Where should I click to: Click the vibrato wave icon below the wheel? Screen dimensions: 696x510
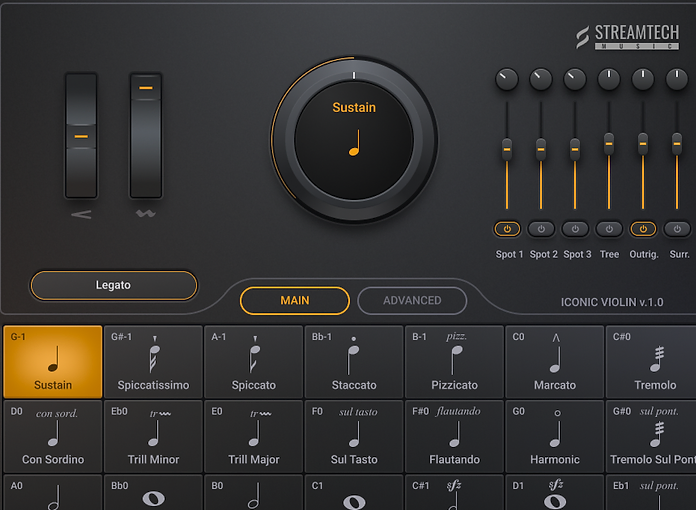(146, 213)
